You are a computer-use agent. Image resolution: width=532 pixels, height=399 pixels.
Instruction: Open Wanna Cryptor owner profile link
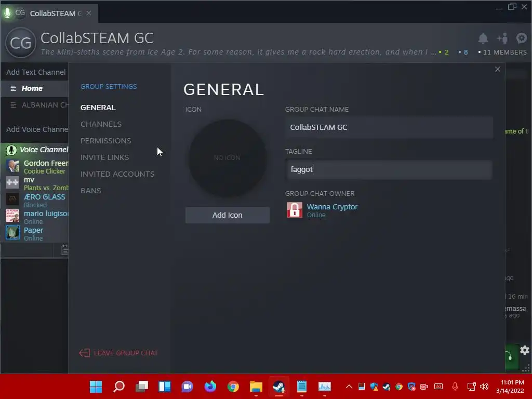(332, 207)
